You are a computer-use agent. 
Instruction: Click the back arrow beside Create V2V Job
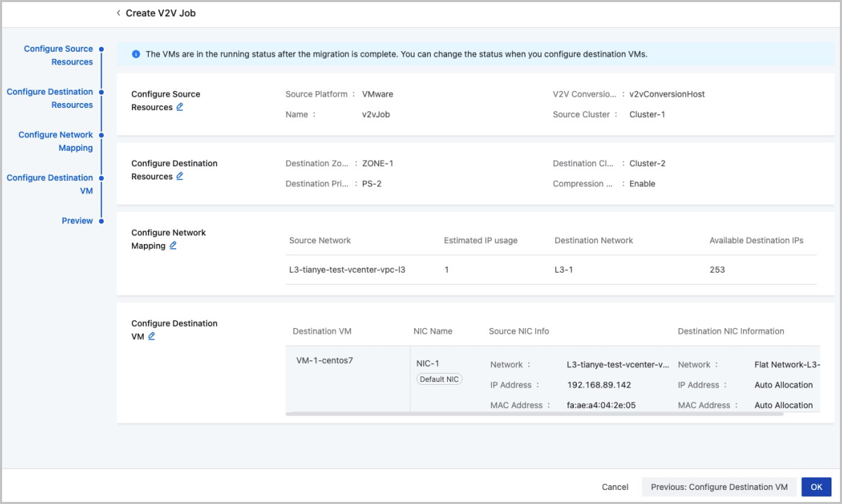point(119,13)
